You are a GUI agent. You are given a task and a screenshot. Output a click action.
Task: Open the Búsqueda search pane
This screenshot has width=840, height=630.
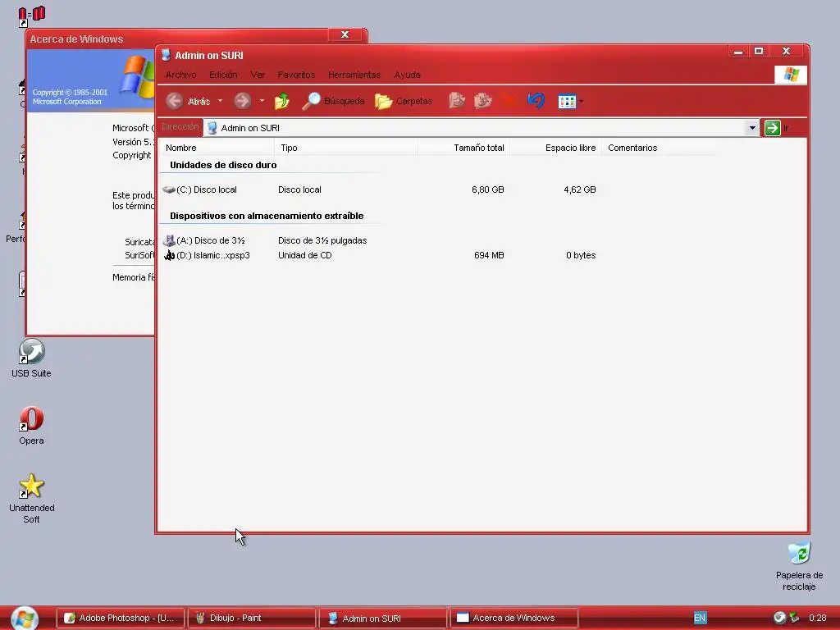click(x=333, y=101)
